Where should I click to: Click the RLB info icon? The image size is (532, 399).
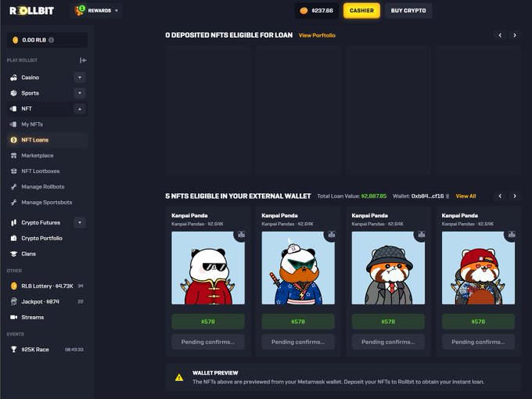click(x=51, y=40)
